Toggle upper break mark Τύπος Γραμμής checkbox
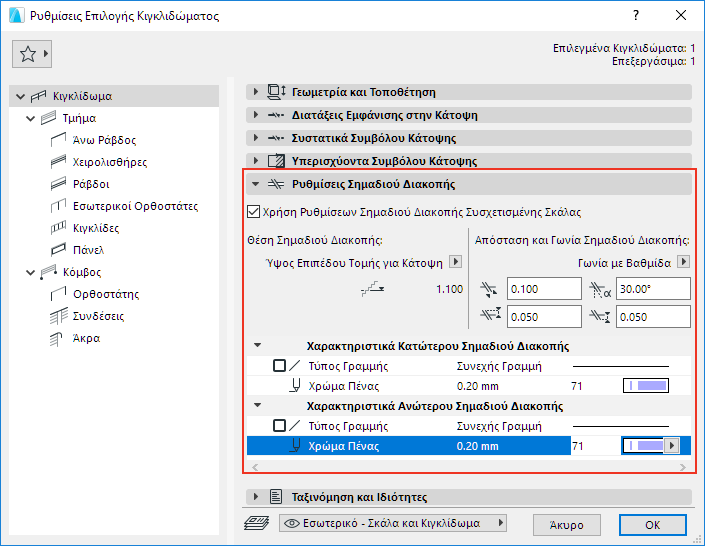 click(x=279, y=425)
